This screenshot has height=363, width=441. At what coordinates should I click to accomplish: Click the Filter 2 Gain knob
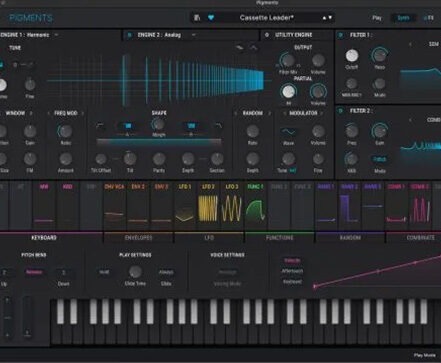pos(379,131)
